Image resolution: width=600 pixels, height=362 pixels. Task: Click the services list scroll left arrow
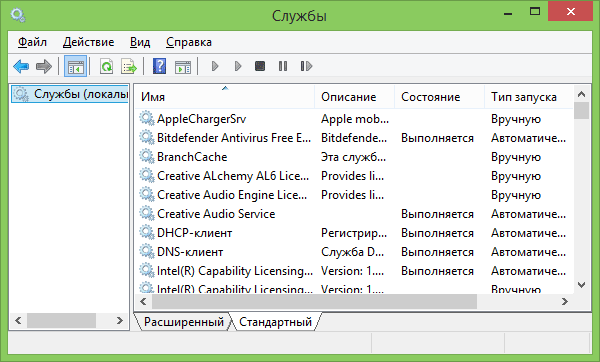pyautogui.click(x=143, y=302)
